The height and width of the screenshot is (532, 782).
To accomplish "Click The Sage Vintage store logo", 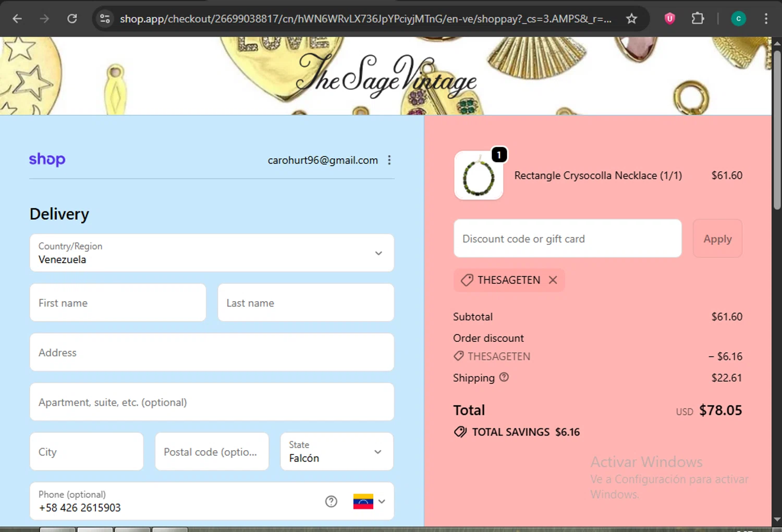I will click(386, 77).
